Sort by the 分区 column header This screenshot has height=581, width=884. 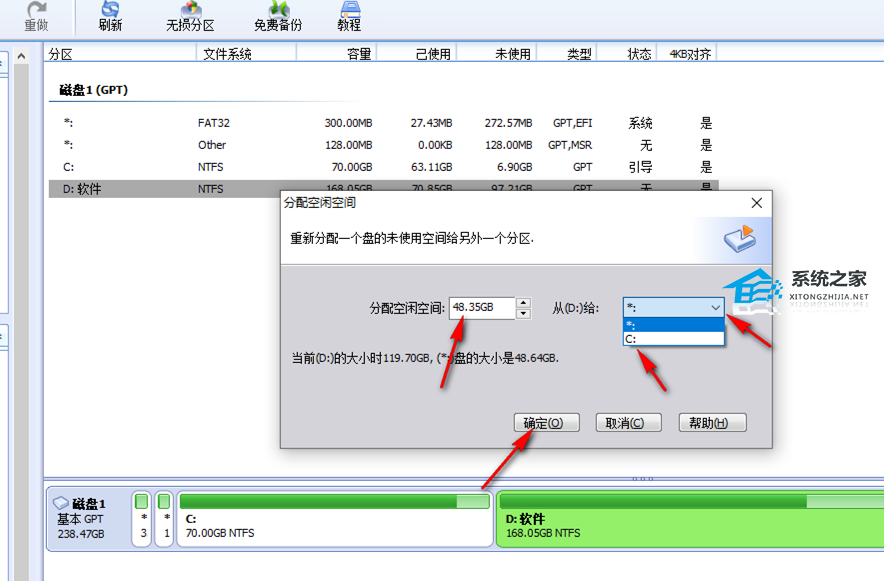(120, 54)
